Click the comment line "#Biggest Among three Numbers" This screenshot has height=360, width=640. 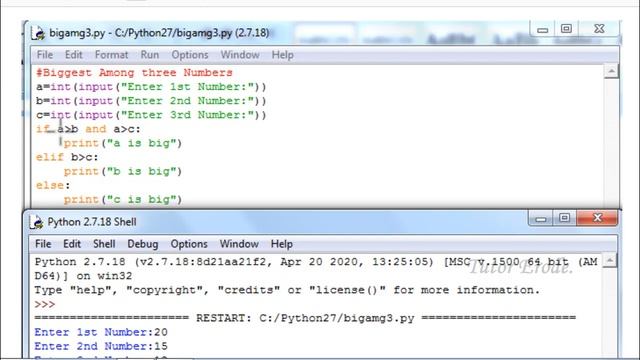[x=134, y=73]
